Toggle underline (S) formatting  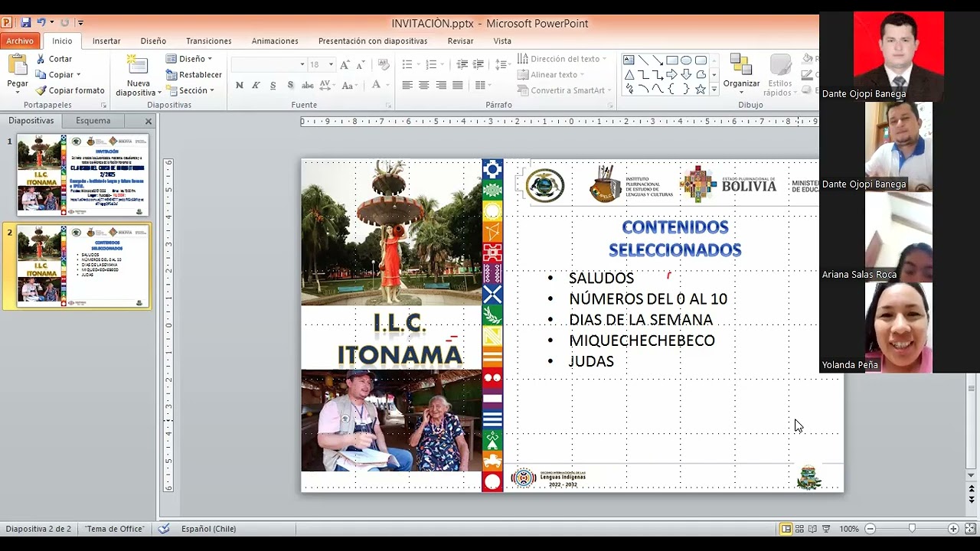pos(273,86)
